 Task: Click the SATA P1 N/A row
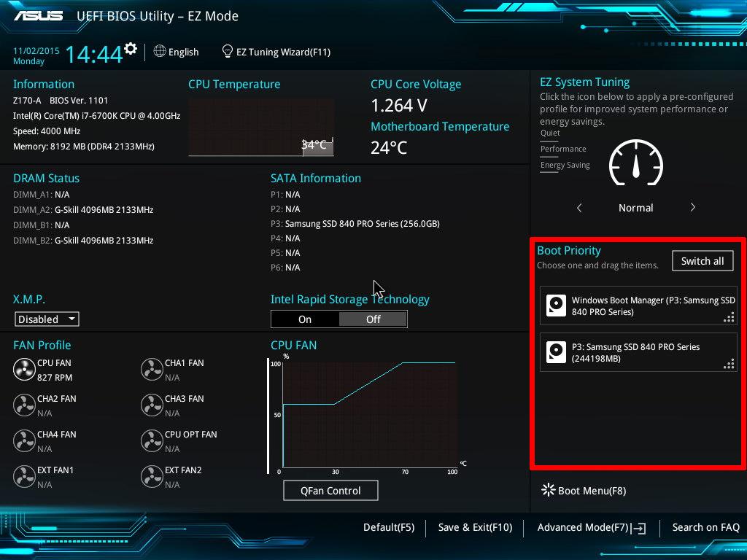click(285, 194)
